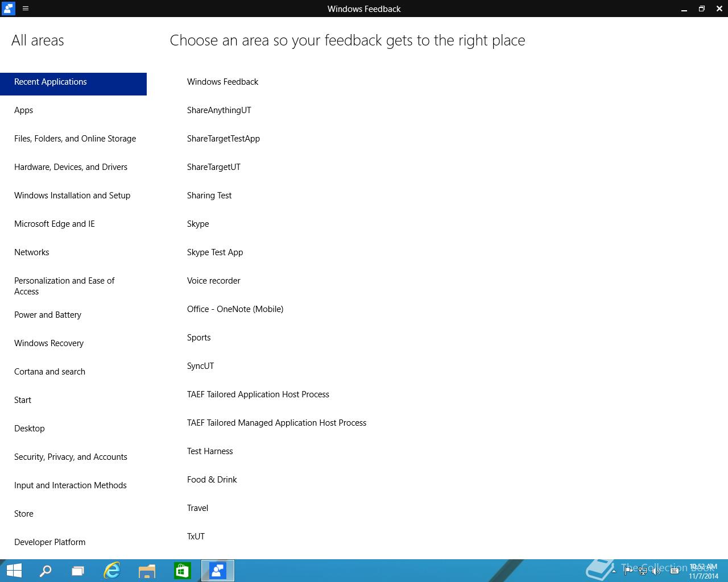Choose Skype Test App
728x582 pixels.
[215, 252]
